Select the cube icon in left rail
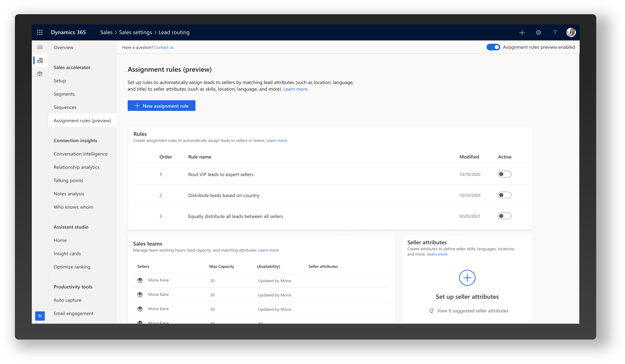625x364 pixels. click(x=40, y=74)
